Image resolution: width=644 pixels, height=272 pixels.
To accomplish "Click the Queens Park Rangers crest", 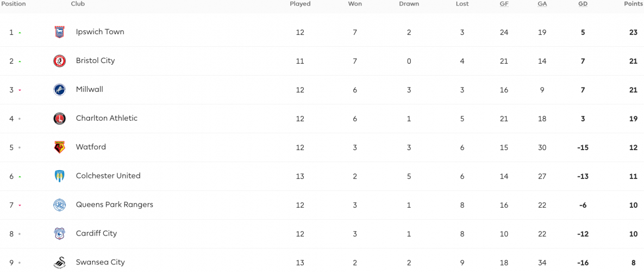I will tap(60, 205).
